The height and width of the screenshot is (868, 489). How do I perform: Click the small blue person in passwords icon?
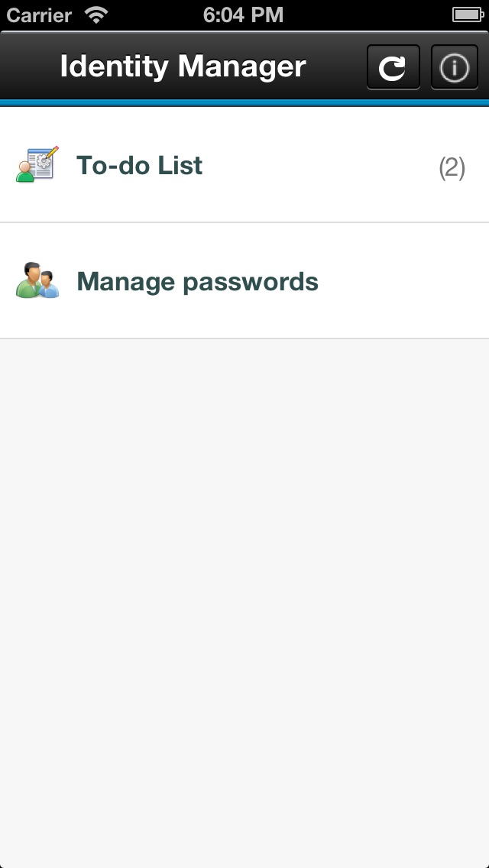(x=50, y=287)
